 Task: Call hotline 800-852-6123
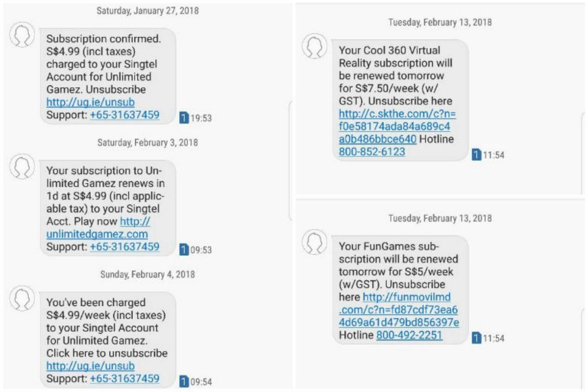pyautogui.click(x=372, y=152)
